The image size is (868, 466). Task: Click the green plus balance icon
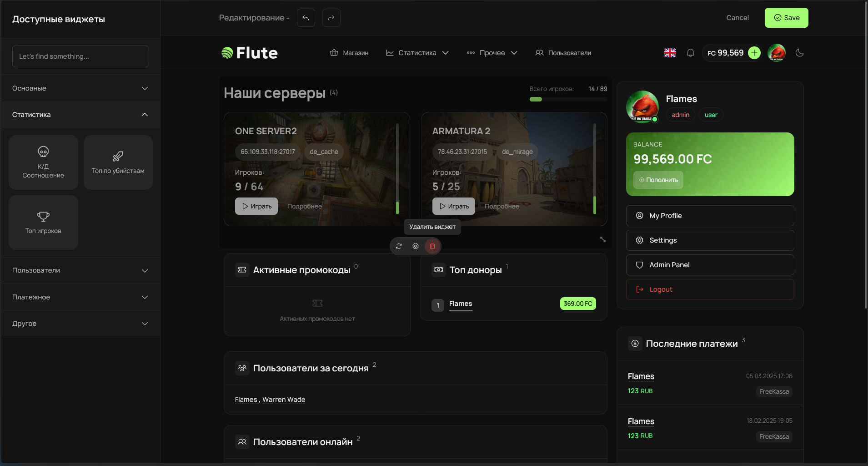point(754,53)
